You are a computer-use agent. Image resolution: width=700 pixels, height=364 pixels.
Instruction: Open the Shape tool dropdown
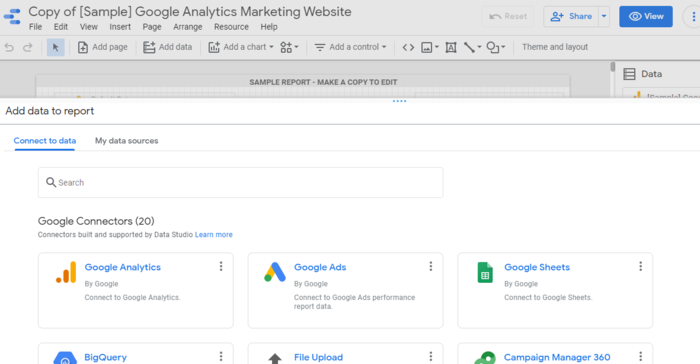coord(496,47)
